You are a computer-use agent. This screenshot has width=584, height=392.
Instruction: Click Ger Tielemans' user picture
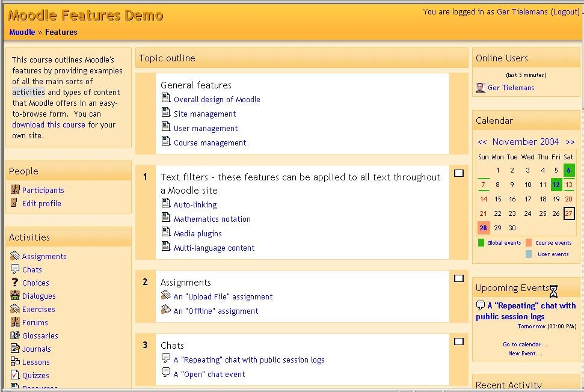[481, 88]
